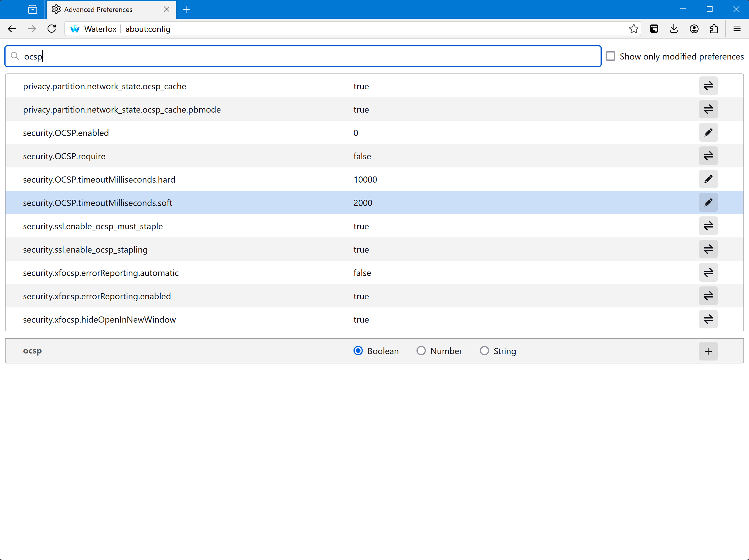Image resolution: width=749 pixels, height=560 pixels.
Task: Enable Show only modified preferences checkbox
Action: pyautogui.click(x=611, y=57)
